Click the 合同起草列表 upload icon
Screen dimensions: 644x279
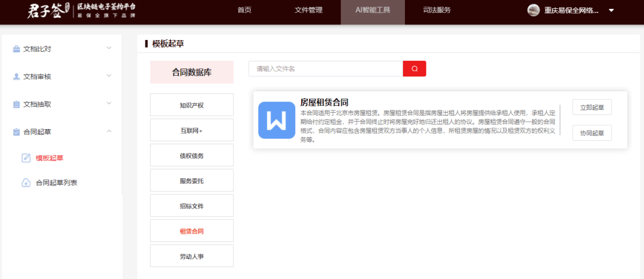[26, 183]
